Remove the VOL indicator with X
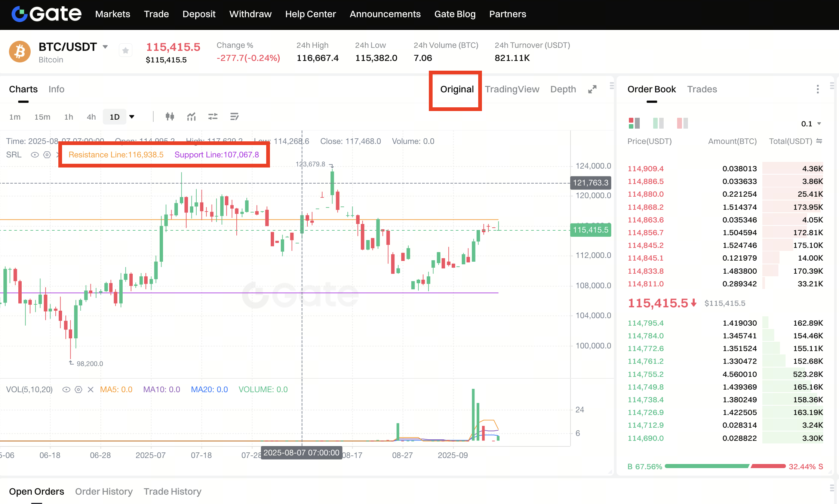Viewport: 839px width, 504px height. click(x=90, y=390)
